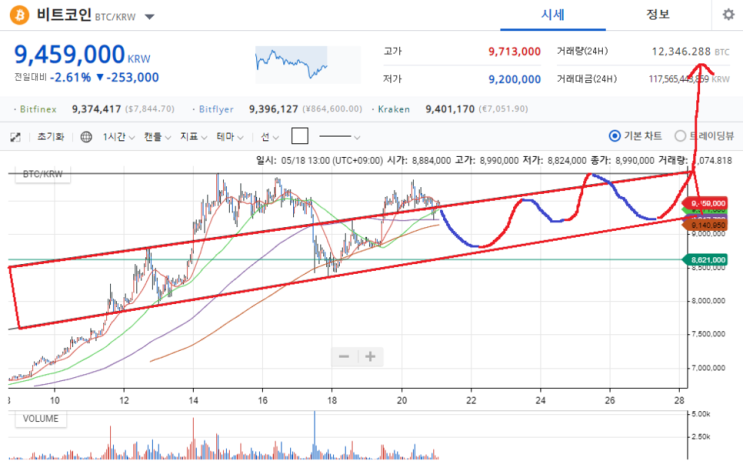The image size is (743, 461).
Task: Click the BTC/KRW chart legend label
Action: (x=43, y=174)
